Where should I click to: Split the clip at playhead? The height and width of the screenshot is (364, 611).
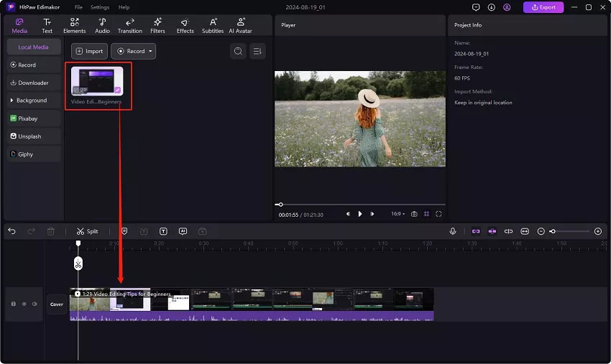click(87, 231)
